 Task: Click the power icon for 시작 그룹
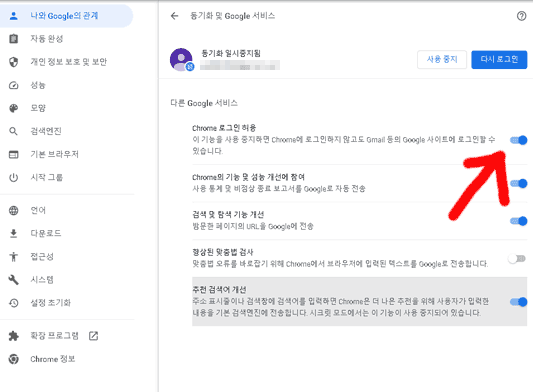14,177
